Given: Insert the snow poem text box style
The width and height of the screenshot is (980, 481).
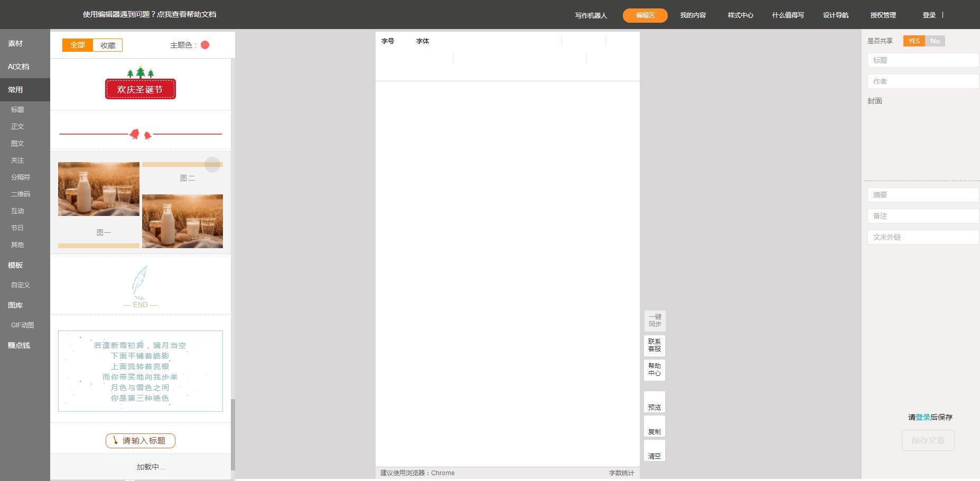Looking at the screenshot, I should [x=141, y=371].
